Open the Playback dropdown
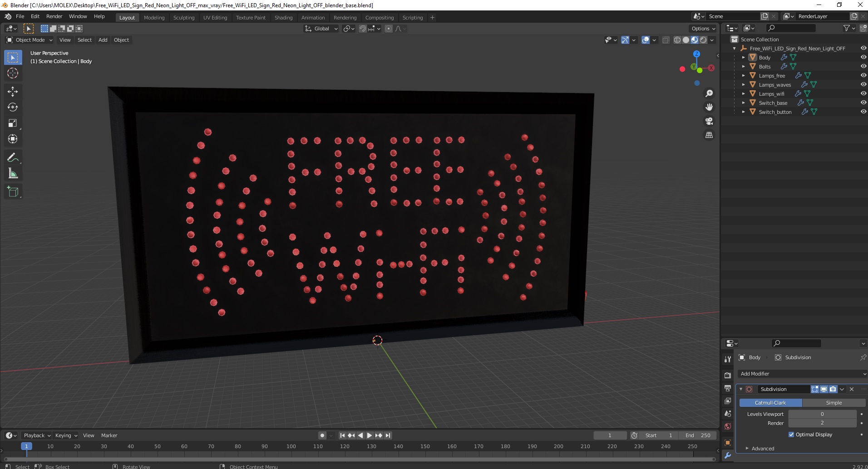868x469 pixels. pos(37,435)
